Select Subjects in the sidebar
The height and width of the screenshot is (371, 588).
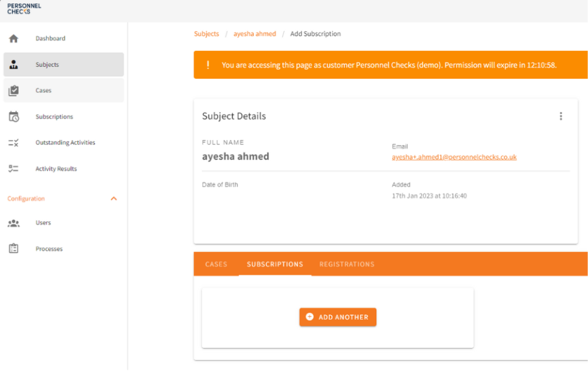pos(64,64)
